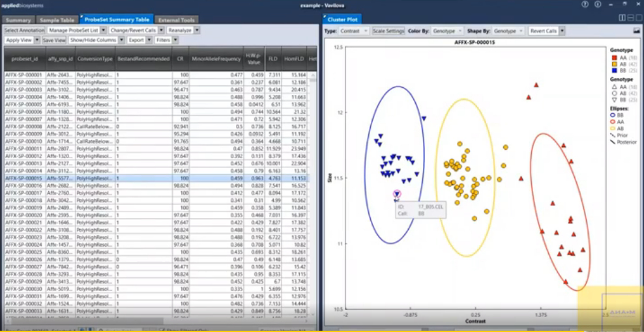Expand the Export dropdown arrow

149,40
